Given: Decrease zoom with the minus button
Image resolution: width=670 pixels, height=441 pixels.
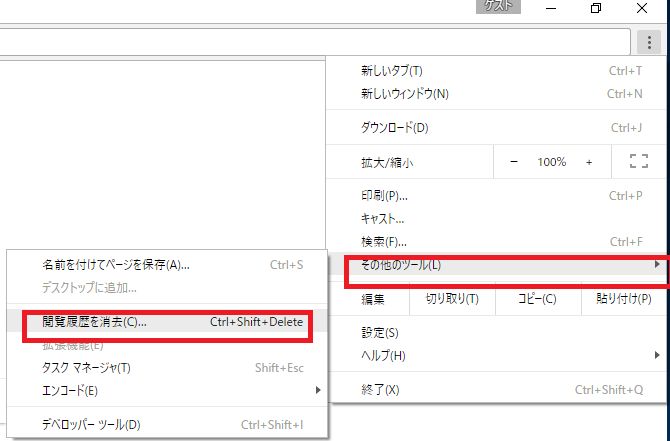Looking at the screenshot, I should (514, 161).
